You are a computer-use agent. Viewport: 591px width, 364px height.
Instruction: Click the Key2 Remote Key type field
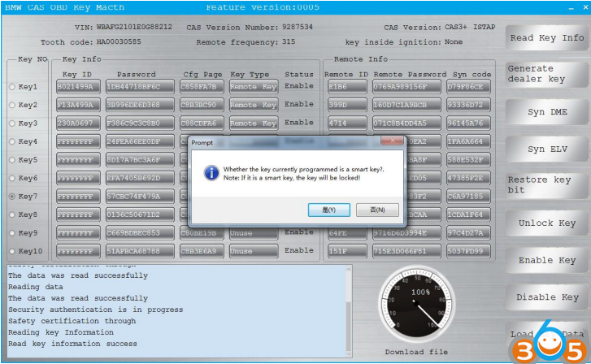click(x=253, y=105)
